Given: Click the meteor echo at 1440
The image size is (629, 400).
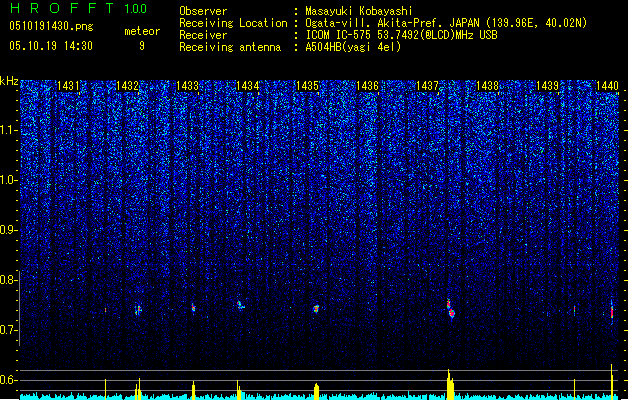Looking at the screenshot, I should pos(612,310).
